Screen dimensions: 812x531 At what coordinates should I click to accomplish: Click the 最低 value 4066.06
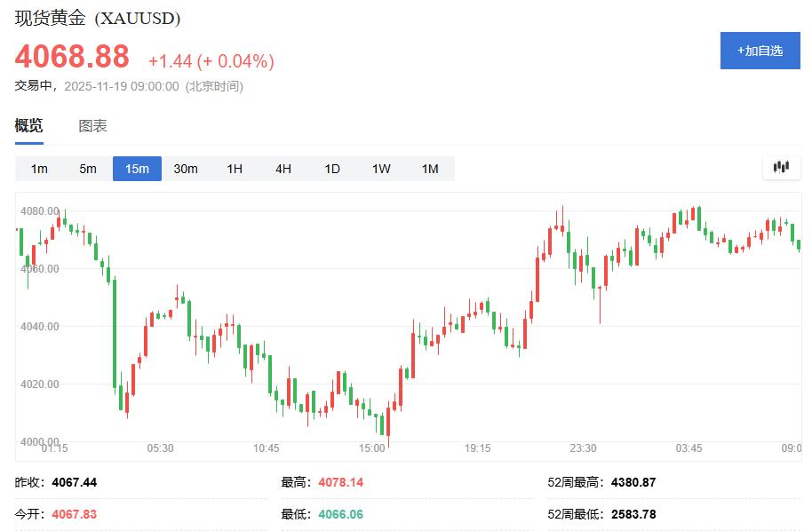point(345,513)
